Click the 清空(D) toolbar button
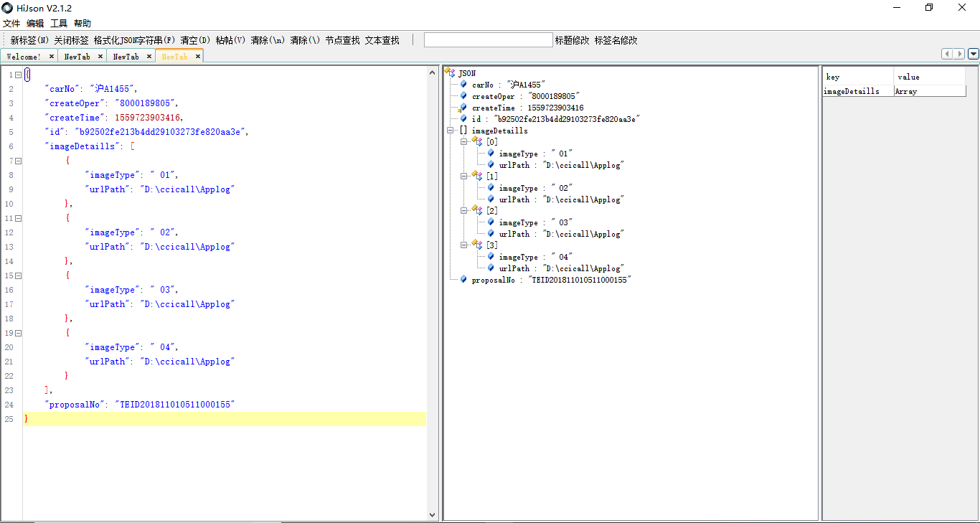 click(196, 40)
